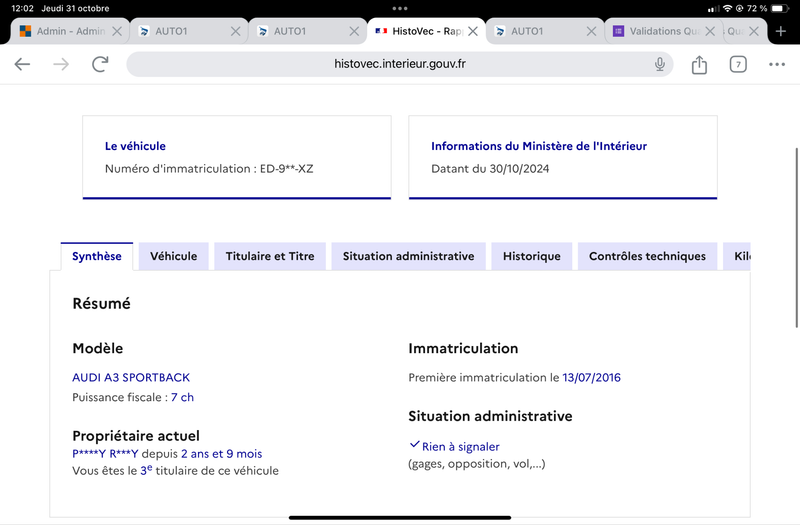
Task: Open the browser three-dots menu
Action: coord(777,64)
